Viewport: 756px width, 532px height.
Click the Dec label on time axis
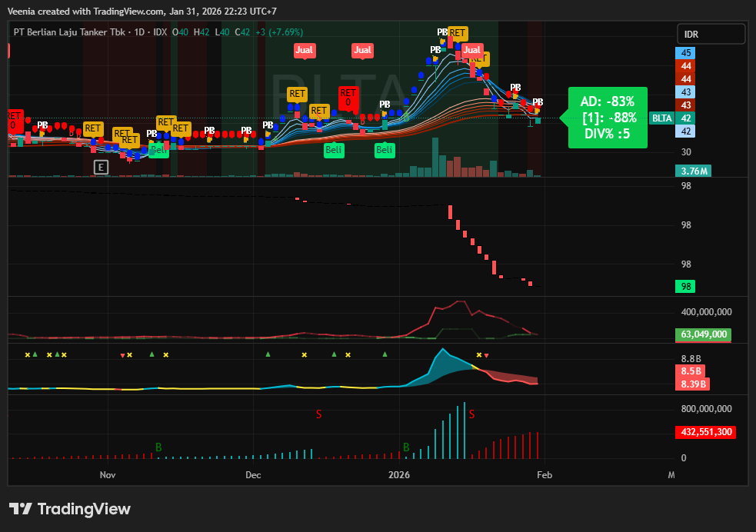coord(253,475)
